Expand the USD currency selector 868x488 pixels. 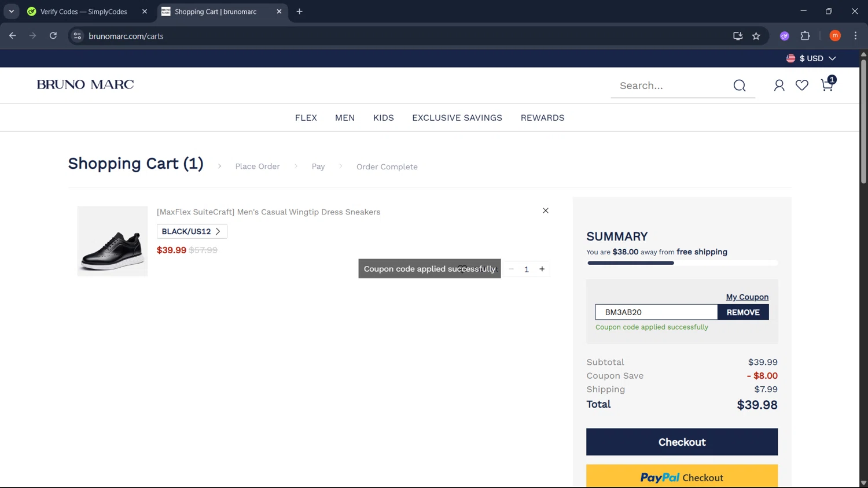point(811,58)
